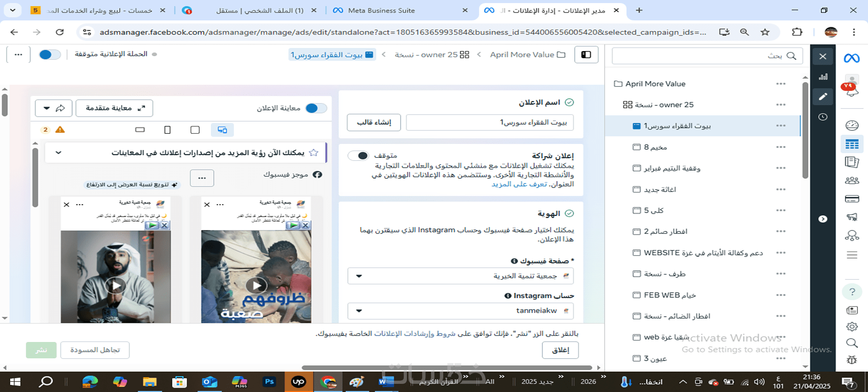Click the clock history icon in sidebar
Image resolution: width=868 pixels, height=392 pixels.
click(823, 117)
